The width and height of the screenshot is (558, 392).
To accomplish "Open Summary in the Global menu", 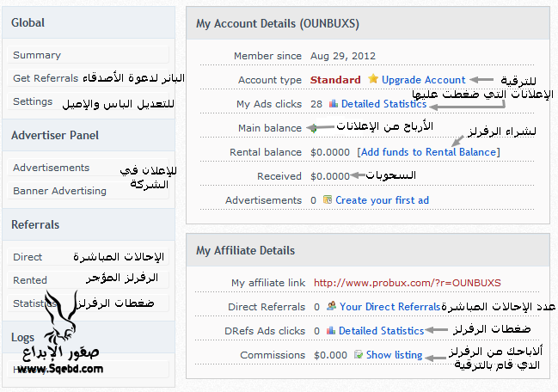I will 37,55.
